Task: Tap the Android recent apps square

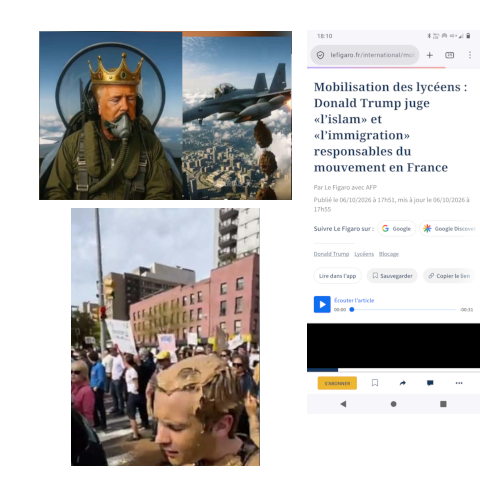Action: tap(443, 404)
